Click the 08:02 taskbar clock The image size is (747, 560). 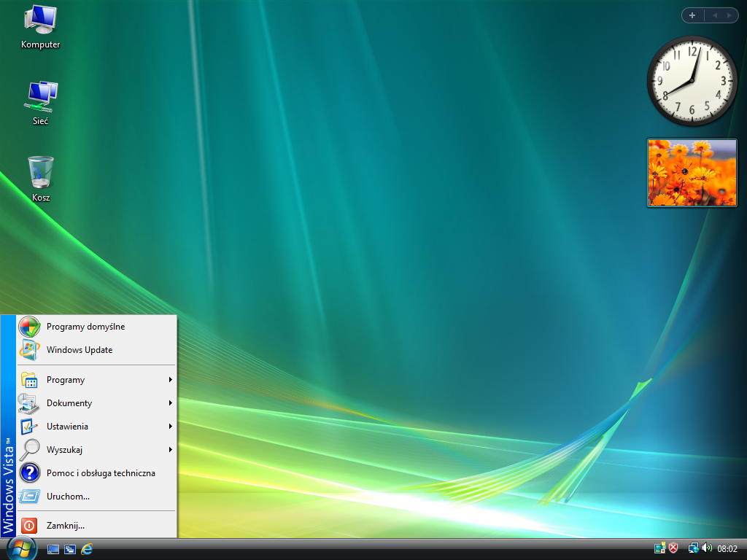727,549
